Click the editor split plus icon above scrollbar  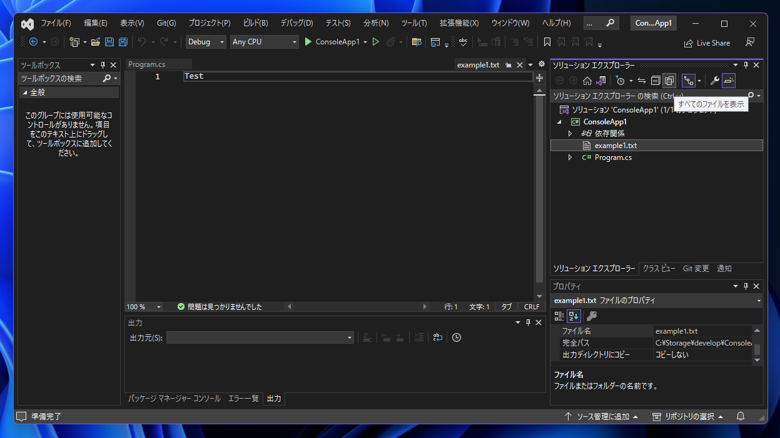point(539,78)
